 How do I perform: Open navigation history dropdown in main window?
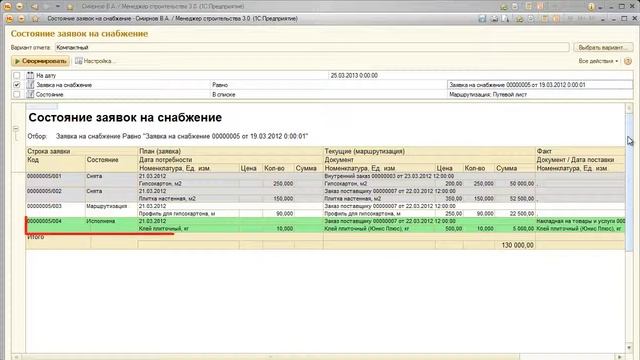tap(58, 7)
